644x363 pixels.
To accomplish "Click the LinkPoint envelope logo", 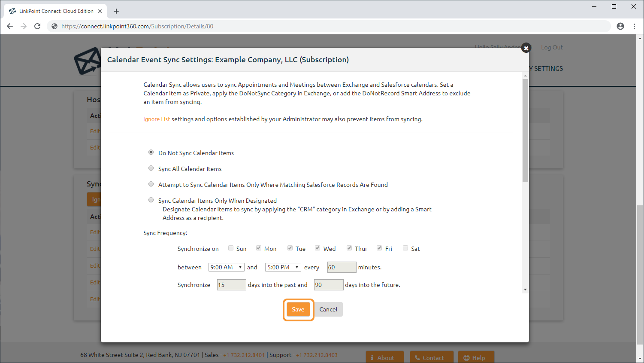I will coord(88,61).
